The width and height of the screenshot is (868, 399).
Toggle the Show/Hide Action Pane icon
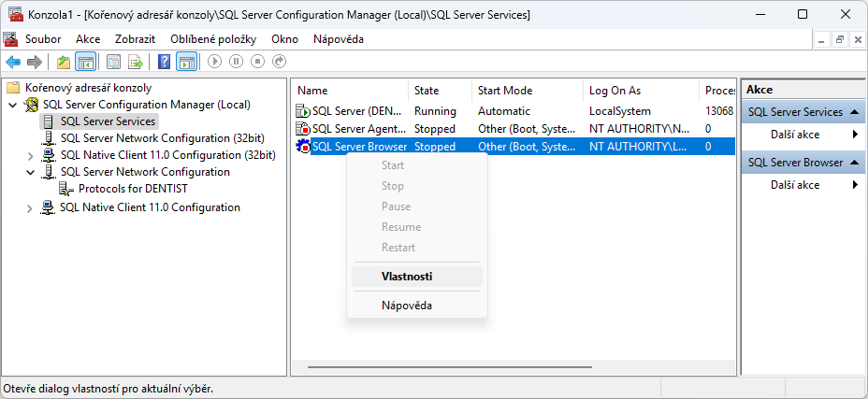coord(186,62)
